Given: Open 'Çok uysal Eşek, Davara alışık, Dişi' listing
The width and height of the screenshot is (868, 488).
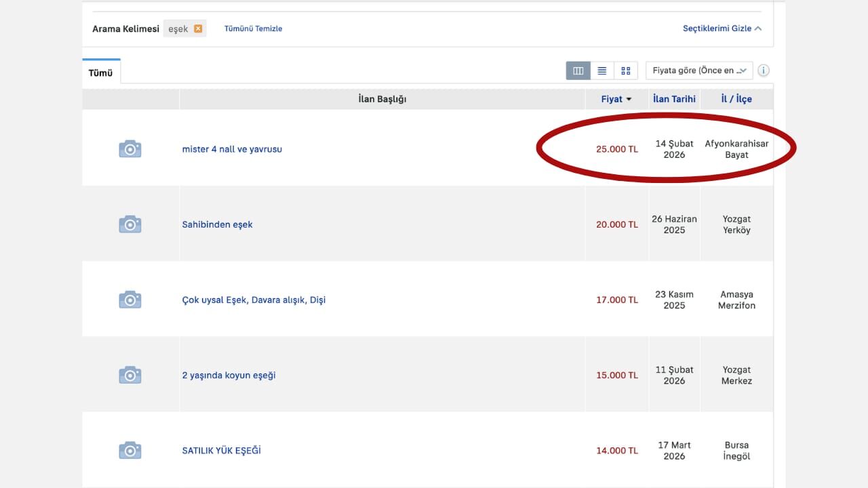Looking at the screenshot, I should pyautogui.click(x=254, y=300).
